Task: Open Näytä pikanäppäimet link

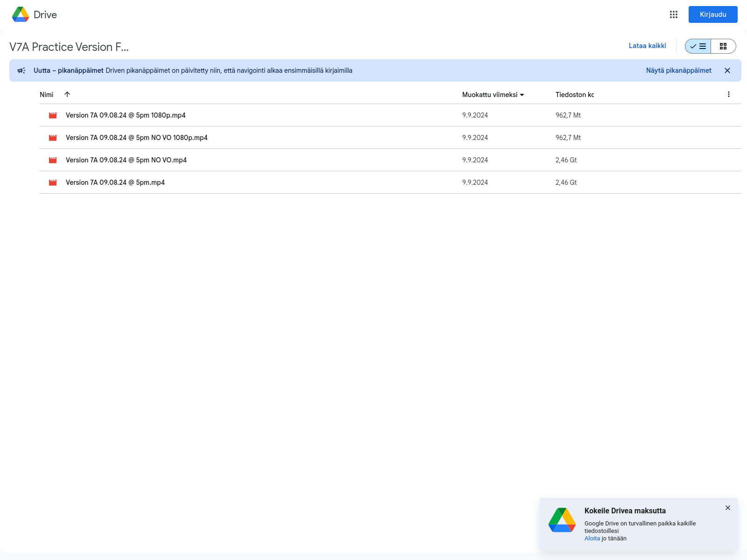Action: [x=678, y=70]
